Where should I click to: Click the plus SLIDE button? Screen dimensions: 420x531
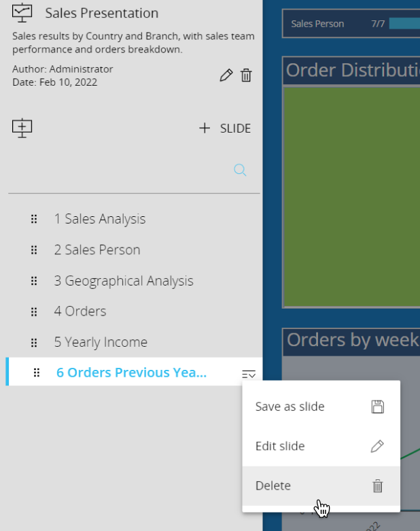point(225,128)
